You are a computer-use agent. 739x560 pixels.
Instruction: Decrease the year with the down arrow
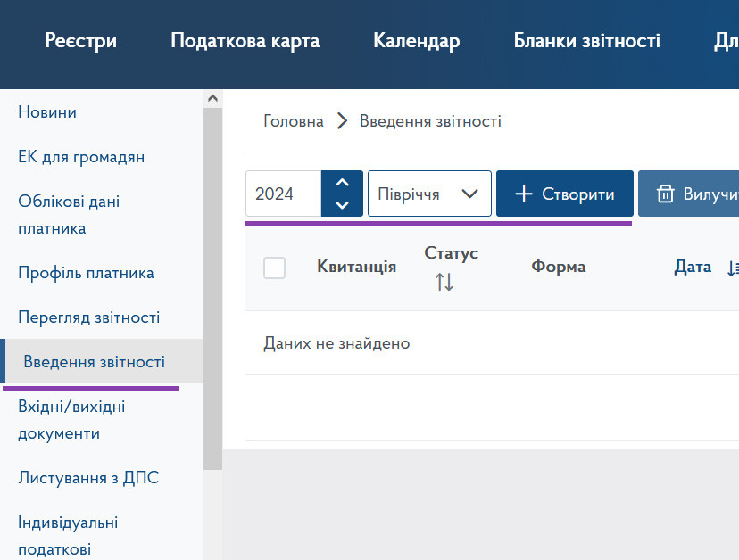tap(342, 205)
